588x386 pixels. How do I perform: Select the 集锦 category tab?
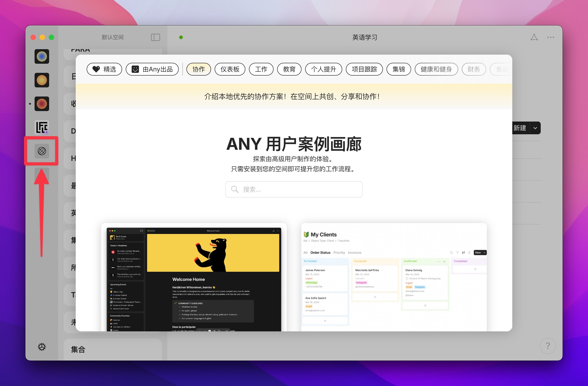coord(399,69)
